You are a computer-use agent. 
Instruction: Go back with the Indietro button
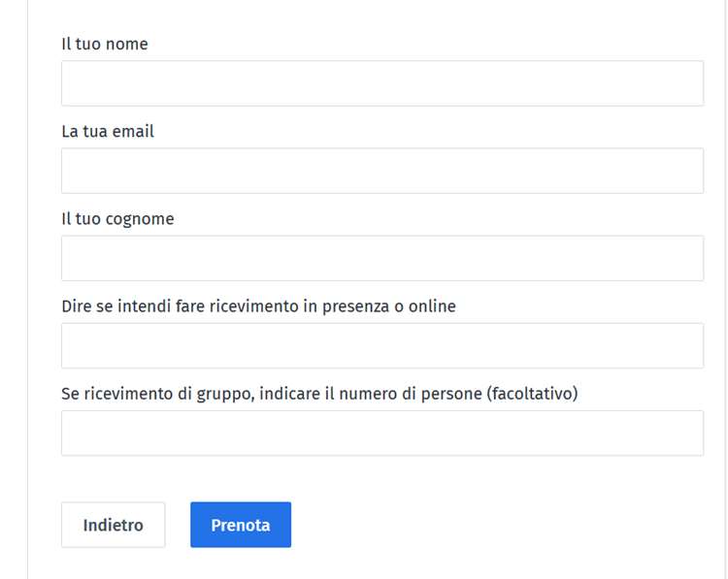tap(113, 525)
